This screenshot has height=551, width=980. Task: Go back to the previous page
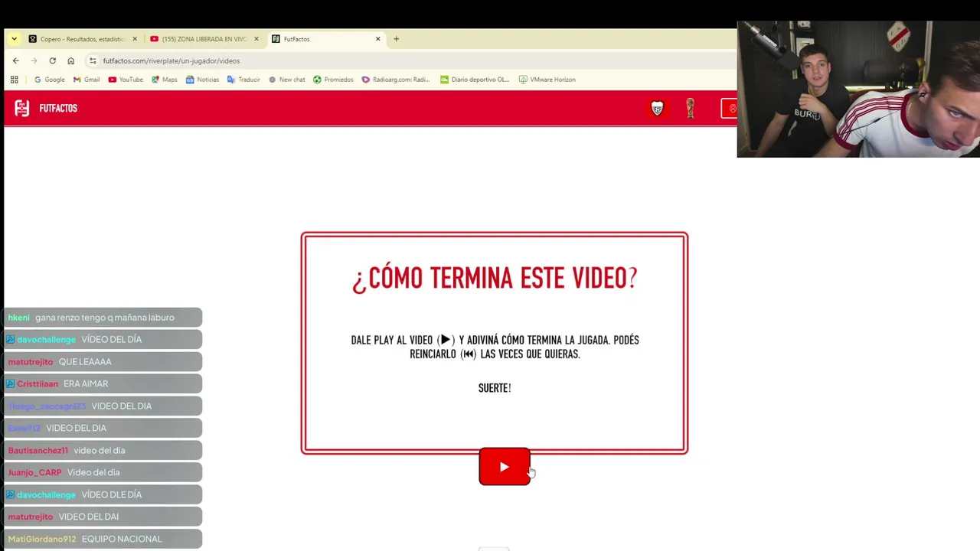[15, 60]
